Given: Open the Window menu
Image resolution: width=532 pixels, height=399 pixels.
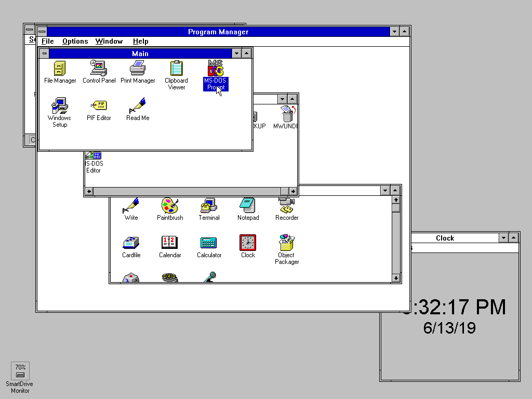Looking at the screenshot, I should point(109,42).
